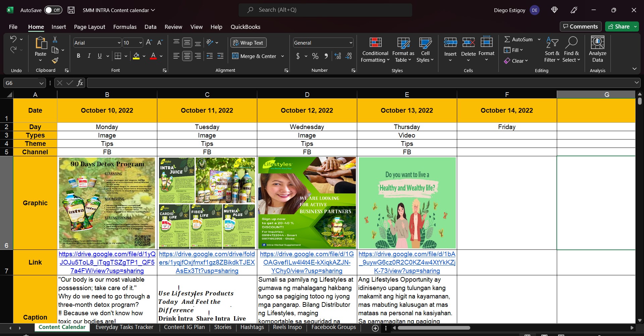The image size is (644, 336).
Task: Open the Number Format General dropdown
Action: tap(351, 43)
